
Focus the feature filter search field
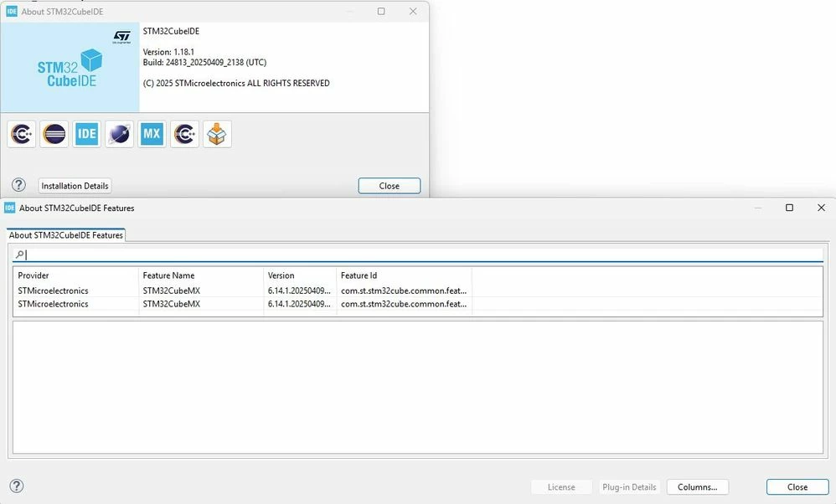point(418,255)
